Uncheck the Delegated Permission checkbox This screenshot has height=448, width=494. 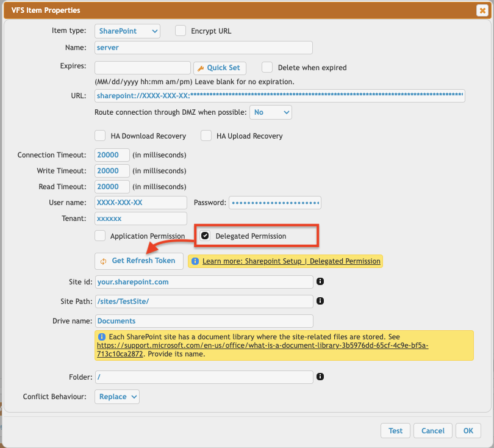[x=205, y=236]
